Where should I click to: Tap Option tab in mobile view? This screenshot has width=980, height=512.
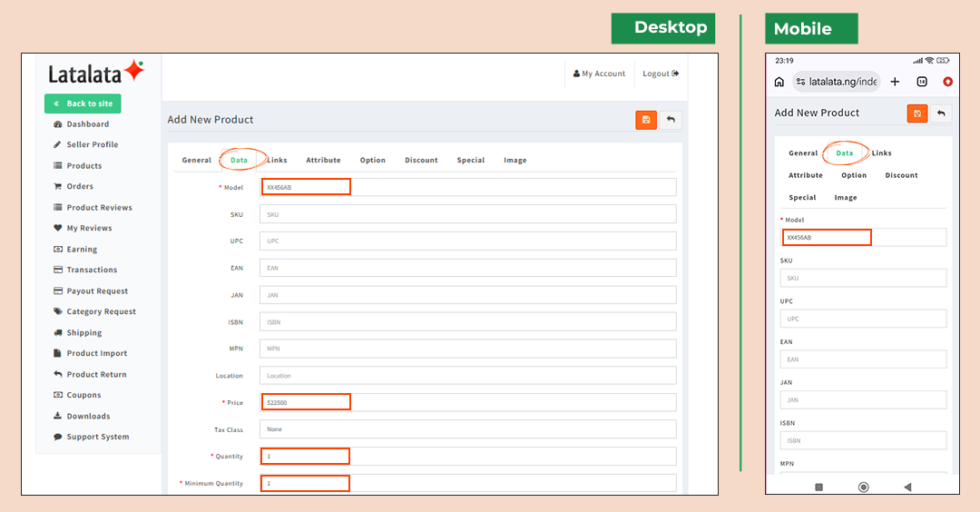click(x=854, y=176)
